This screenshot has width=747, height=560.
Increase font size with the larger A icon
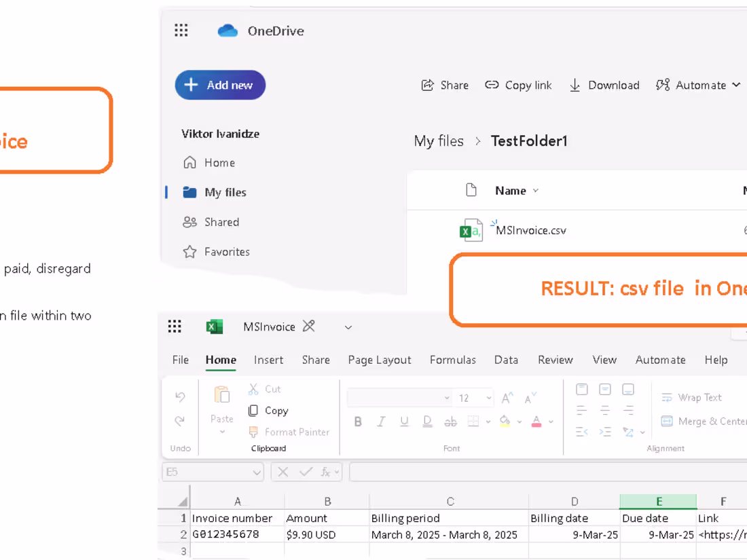507,398
